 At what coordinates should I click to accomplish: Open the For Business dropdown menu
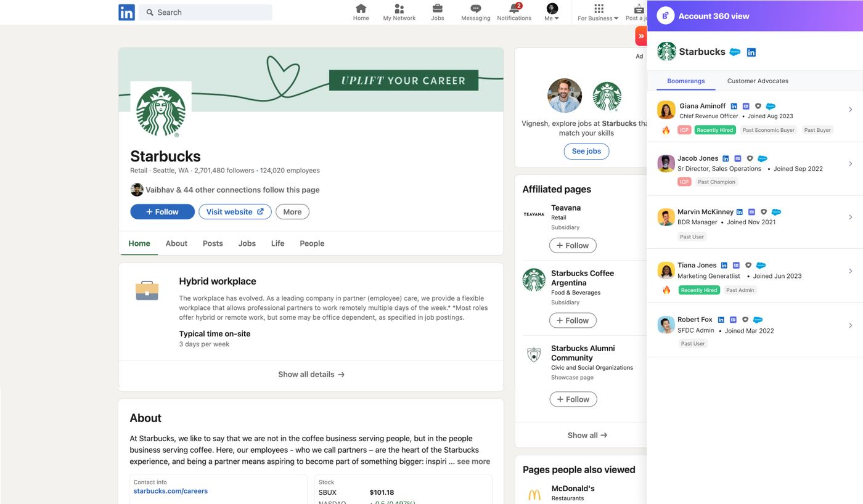598,12
